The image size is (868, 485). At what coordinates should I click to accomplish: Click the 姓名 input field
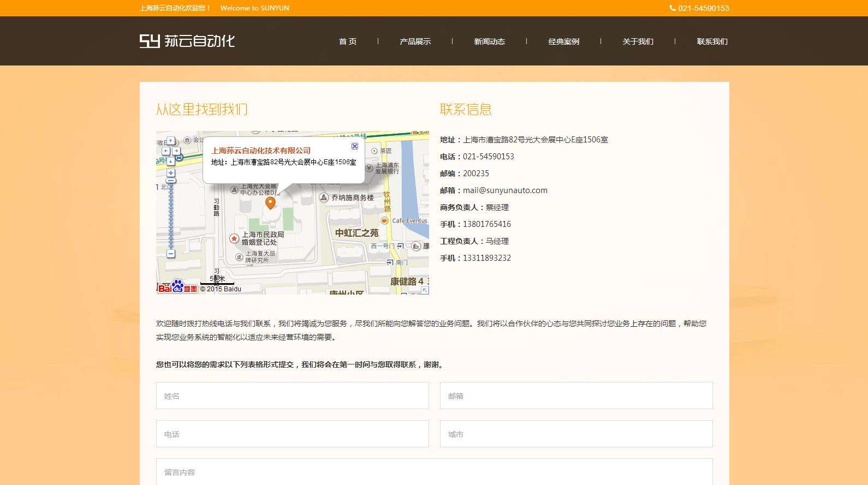[292, 396]
